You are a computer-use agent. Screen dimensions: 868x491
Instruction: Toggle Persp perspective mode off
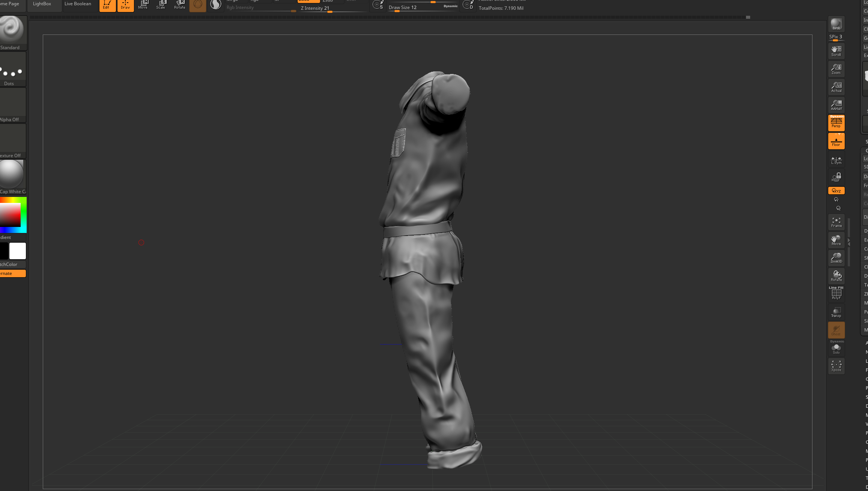coord(836,123)
